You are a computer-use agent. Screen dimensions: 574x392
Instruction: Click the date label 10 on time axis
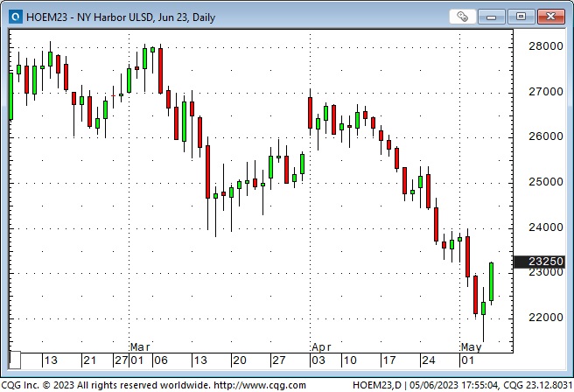pyautogui.click(x=350, y=360)
